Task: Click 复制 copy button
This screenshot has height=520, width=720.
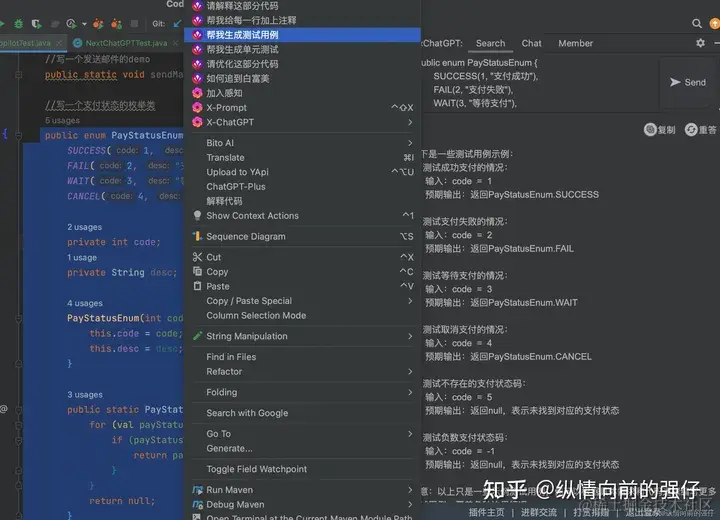Action: (659, 130)
